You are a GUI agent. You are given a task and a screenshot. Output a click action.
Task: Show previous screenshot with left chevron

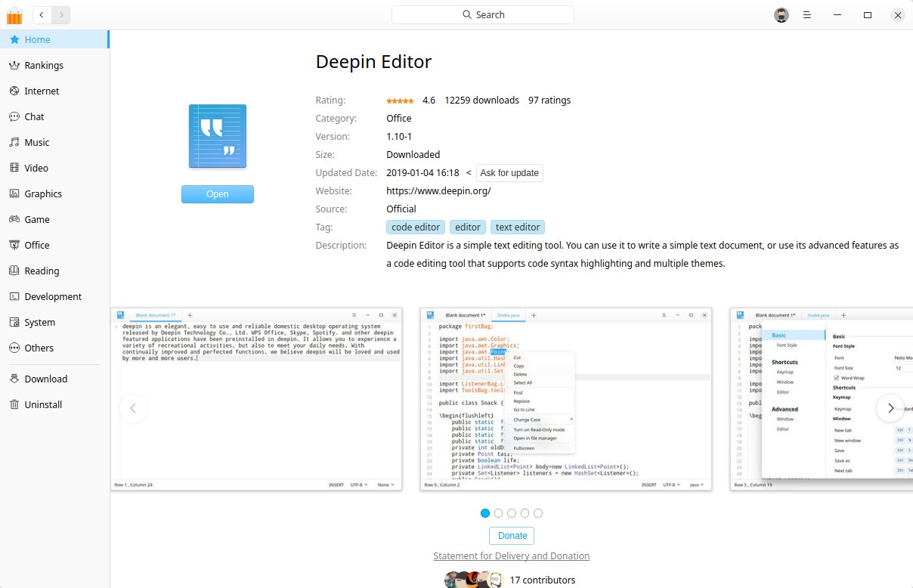click(x=133, y=408)
